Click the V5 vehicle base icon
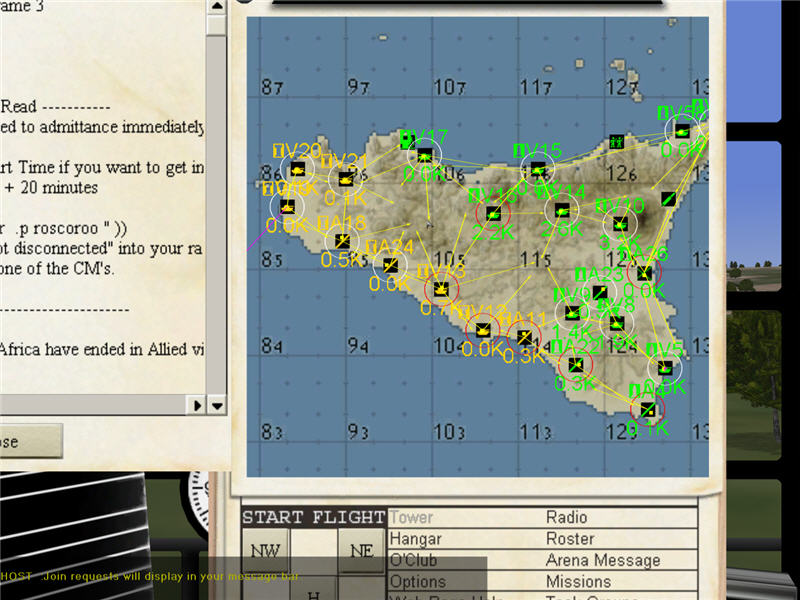Image resolution: width=800 pixels, height=600 pixels. click(x=664, y=367)
